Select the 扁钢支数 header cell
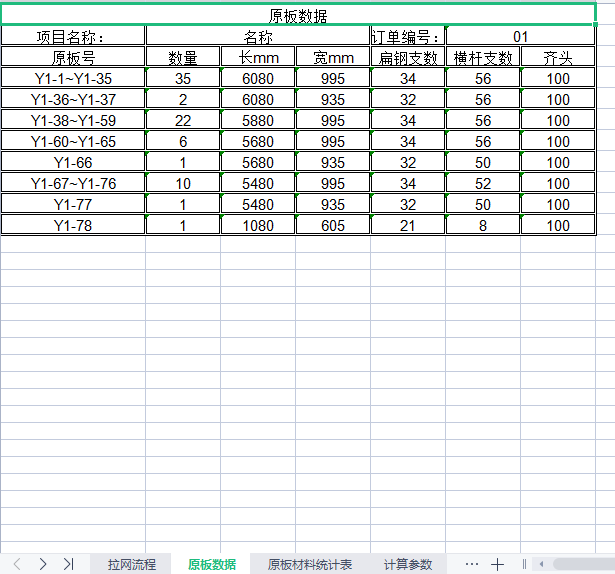 [408, 57]
